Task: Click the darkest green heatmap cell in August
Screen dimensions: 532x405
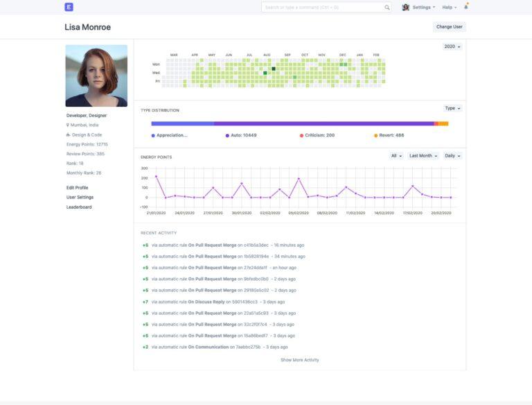Action: click(x=274, y=69)
